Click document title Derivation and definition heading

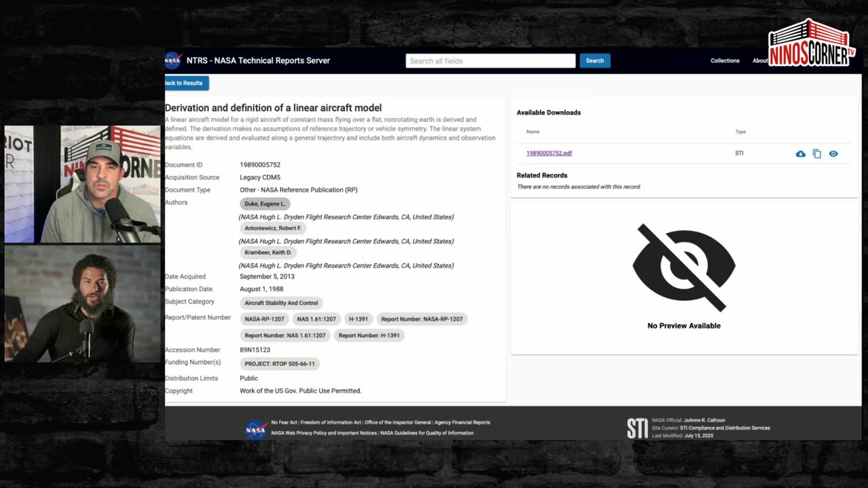point(273,108)
